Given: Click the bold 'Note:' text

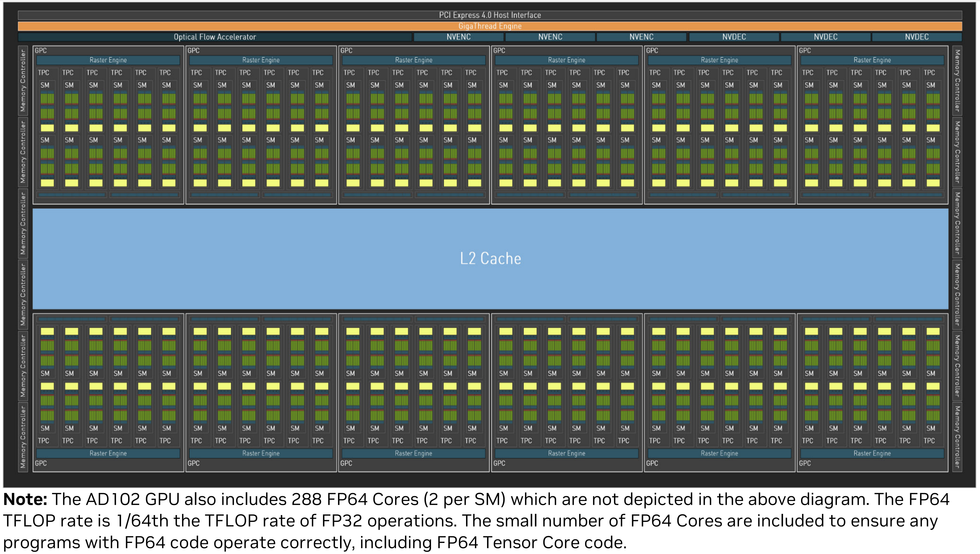Looking at the screenshot, I should 25,499.
